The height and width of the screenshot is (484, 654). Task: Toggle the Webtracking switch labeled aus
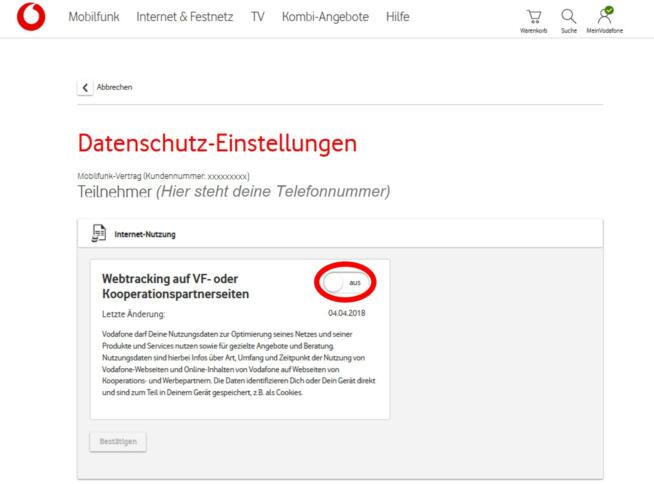345,282
